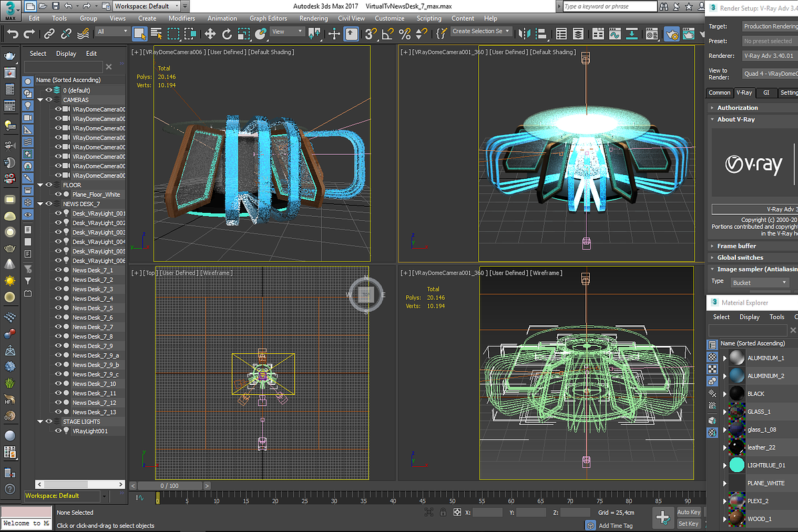This screenshot has height=532, width=798.
Task: Open the Modifiers menu
Action: [x=182, y=19]
